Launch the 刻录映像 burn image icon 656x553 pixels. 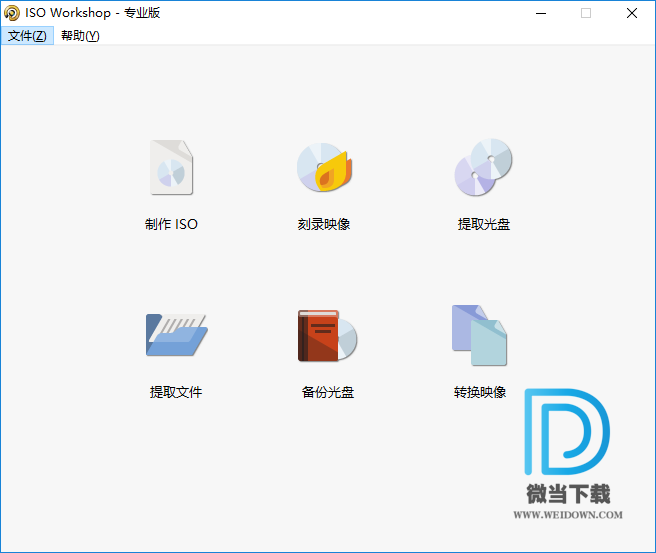(324, 167)
